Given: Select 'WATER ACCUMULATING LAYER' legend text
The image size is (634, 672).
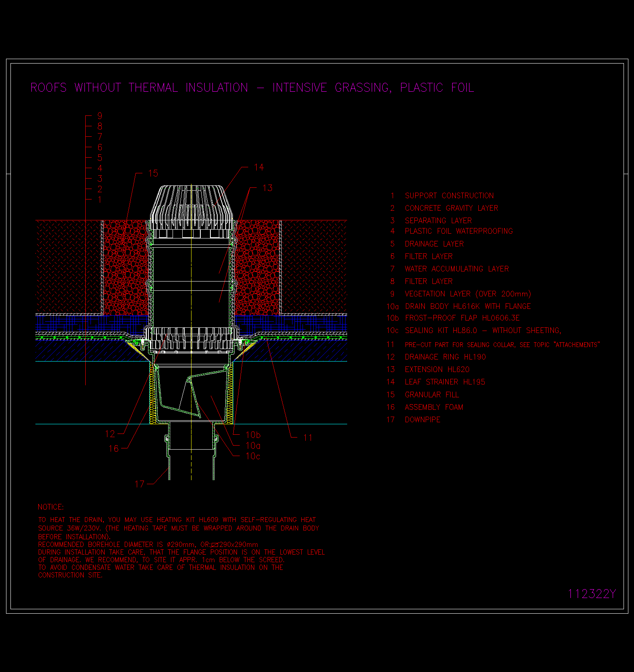Looking at the screenshot, I should click(457, 269).
